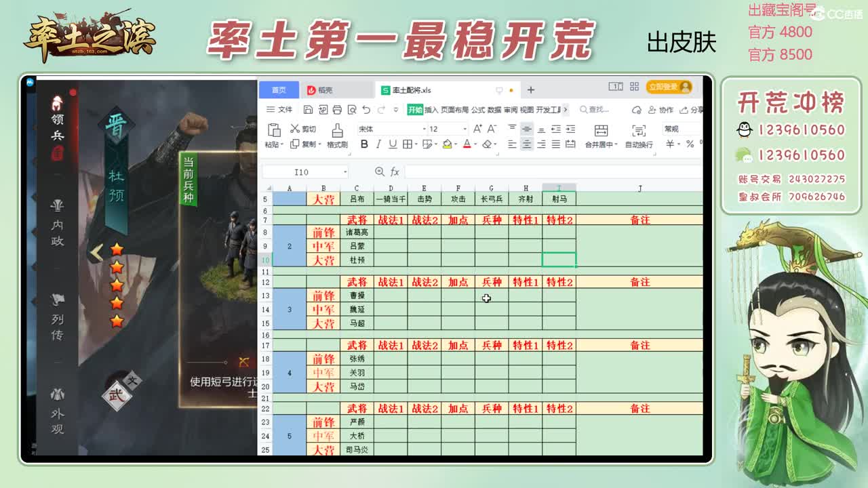Click the Undo arrow
This screenshot has width=868, height=488.
click(366, 109)
